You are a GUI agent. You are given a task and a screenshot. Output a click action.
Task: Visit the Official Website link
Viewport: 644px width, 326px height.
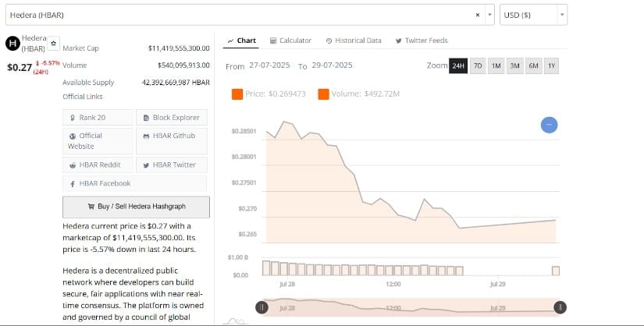(x=98, y=141)
